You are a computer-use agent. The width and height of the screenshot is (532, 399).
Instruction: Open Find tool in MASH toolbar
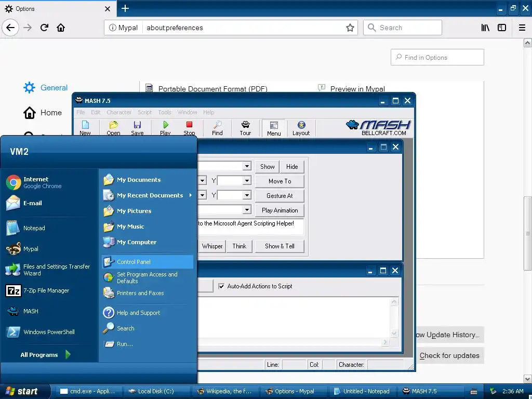pyautogui.click(x=217, y=128)
